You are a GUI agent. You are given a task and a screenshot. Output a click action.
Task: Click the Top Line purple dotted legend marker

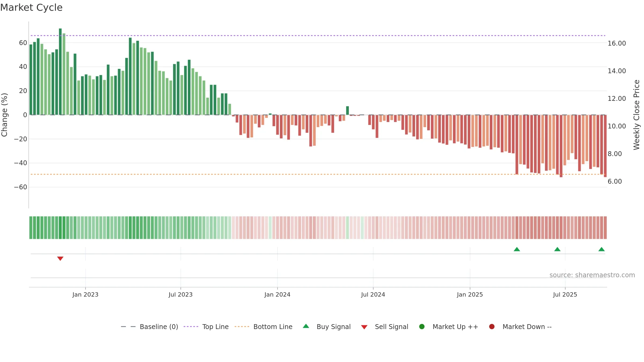191,327
